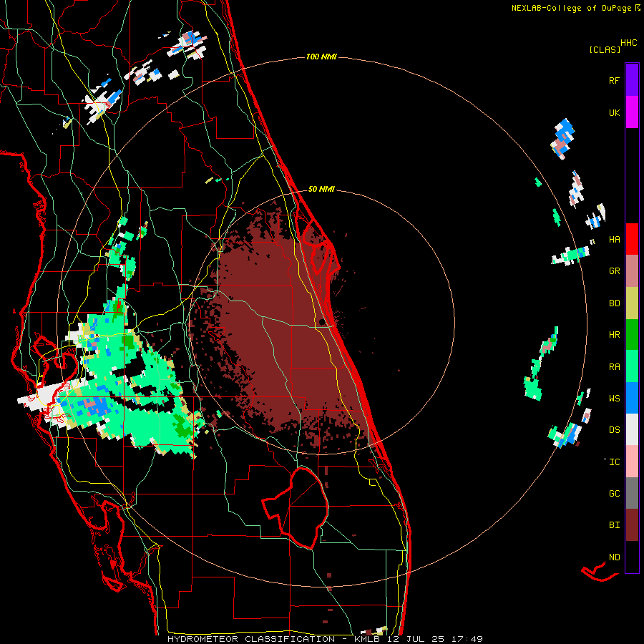Click the HHC product code text
The width and height of the screenshot is (644, 644).
click(x=628, y=43)
